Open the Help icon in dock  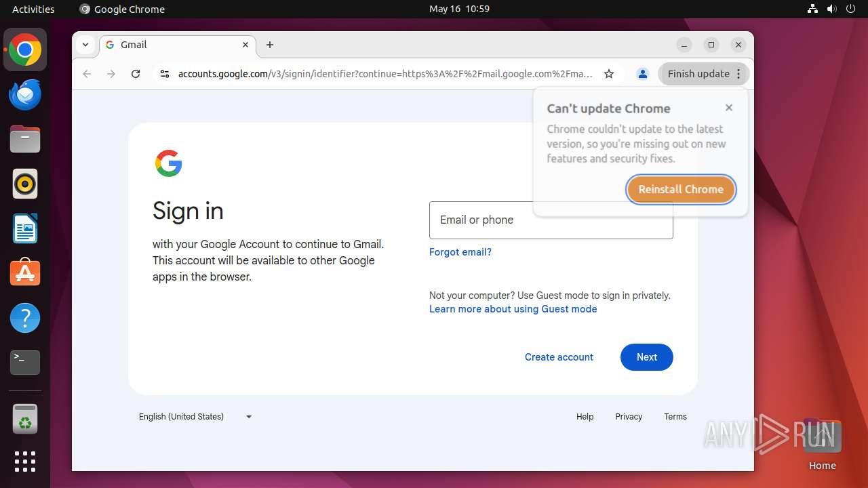pos(25,318)
